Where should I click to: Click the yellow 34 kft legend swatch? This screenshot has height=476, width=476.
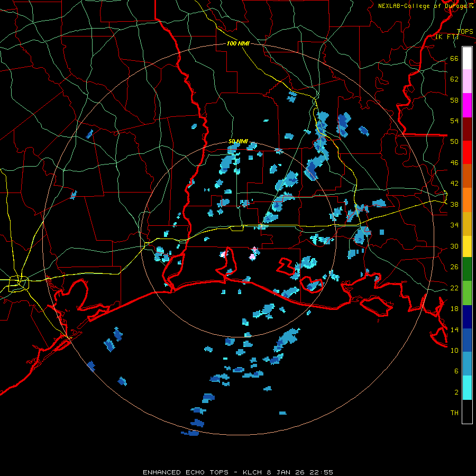click(x=467, y=246)
